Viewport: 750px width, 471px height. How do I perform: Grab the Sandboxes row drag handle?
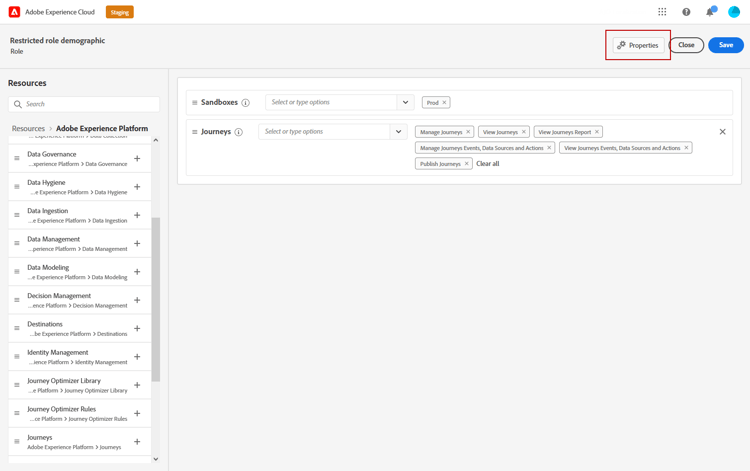click(x=195, y=103)
